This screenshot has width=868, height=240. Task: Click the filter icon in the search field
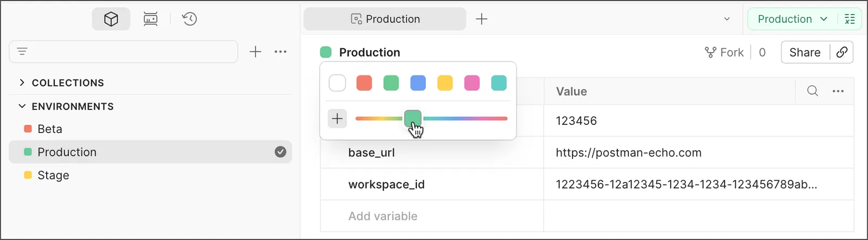[x=22, y=52]
